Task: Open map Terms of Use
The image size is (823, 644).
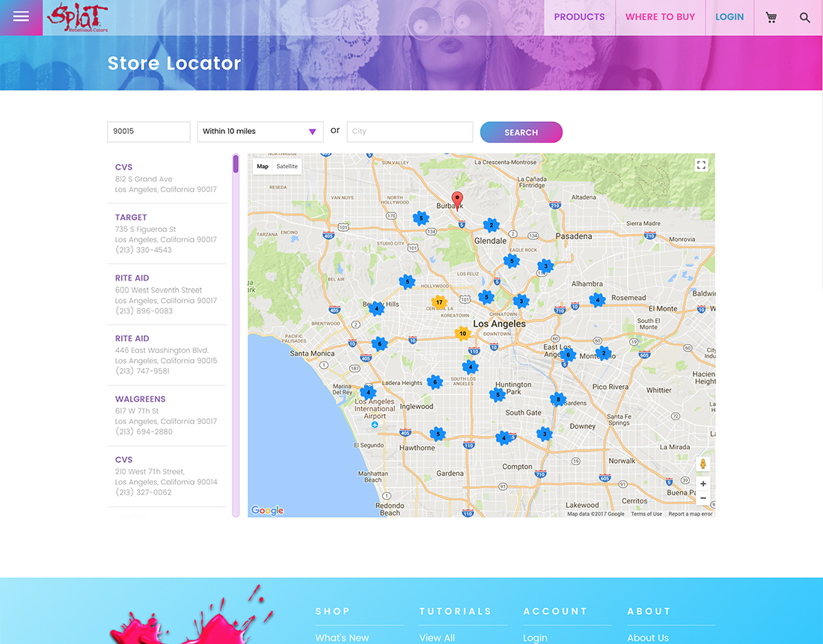Action: [646, 514]
